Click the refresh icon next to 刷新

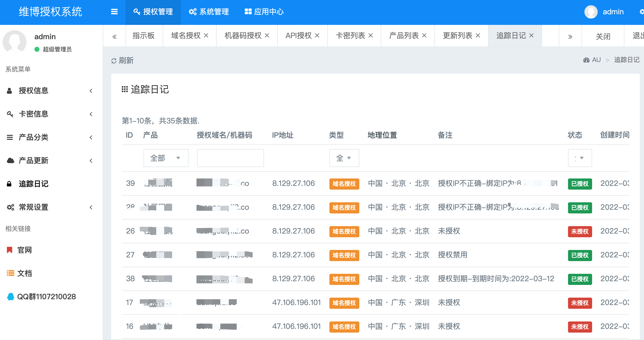click(x=114, y=61)
